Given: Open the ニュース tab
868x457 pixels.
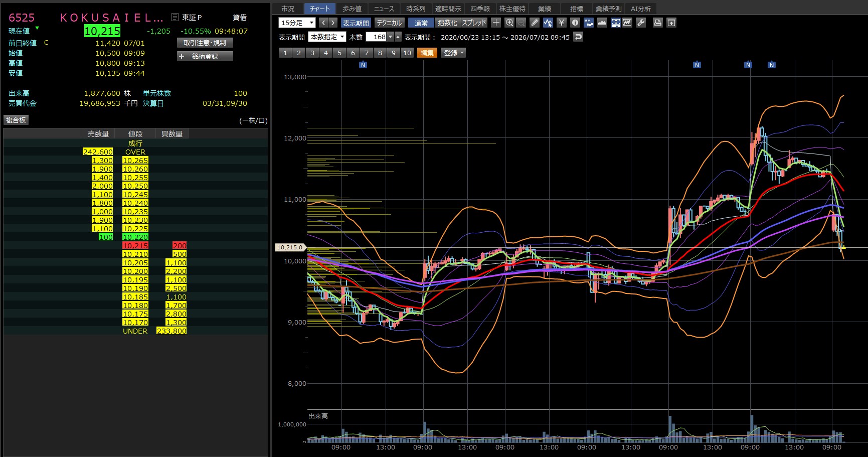Looking at the screenshot, I should tap(384, 9).
